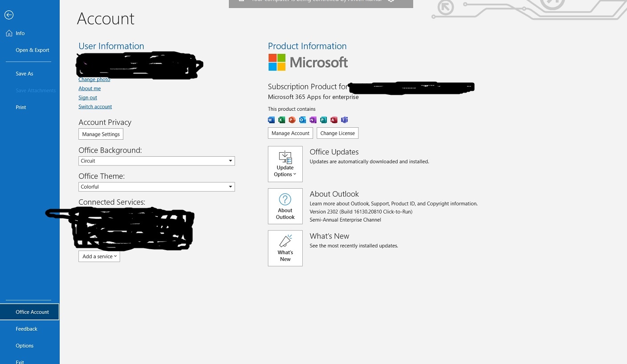
Task: Click the remote control banner gear icon
Action: [391, 1]
